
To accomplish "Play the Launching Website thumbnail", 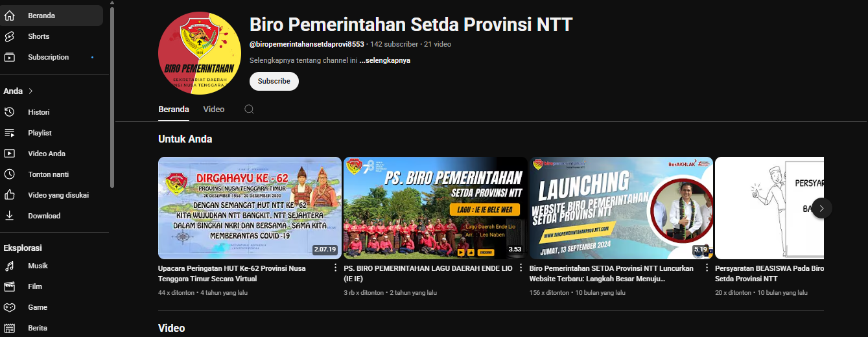I will coord(621,208).
